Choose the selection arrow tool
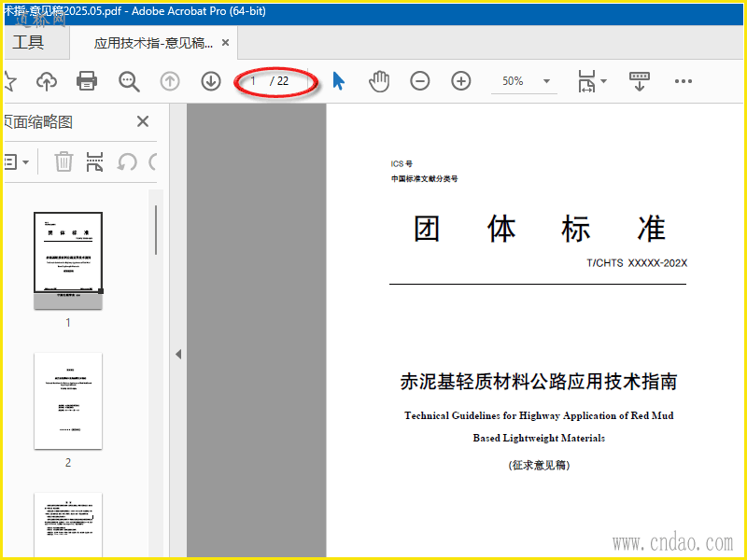This screenshot has height=560, width=747. point(338,81)
